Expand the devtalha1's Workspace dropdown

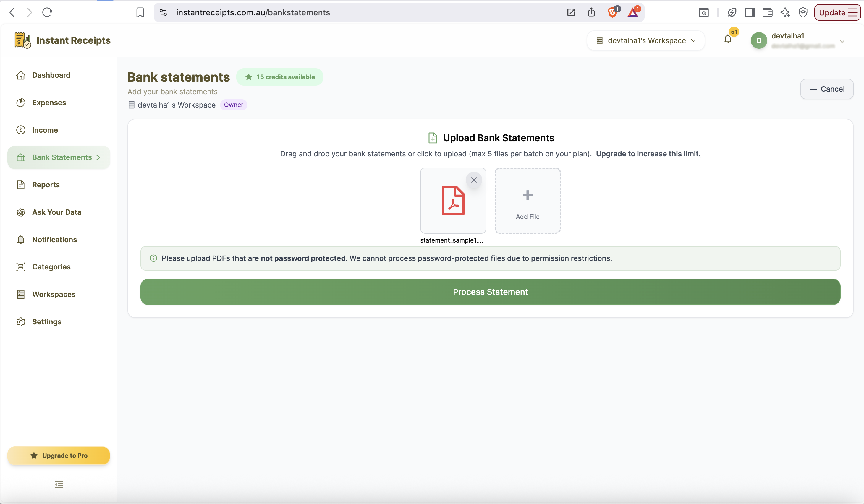click(646, 40)
